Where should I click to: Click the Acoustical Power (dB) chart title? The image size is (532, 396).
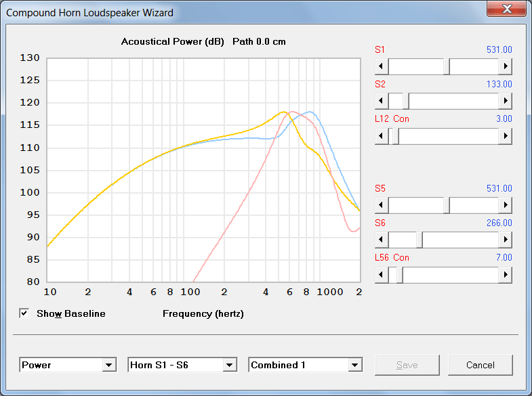click(x=173, y=42)
